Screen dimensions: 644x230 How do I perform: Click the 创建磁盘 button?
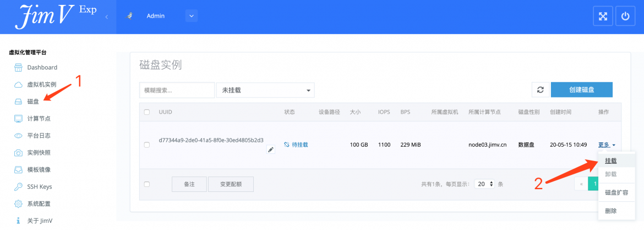tap(582, 90)
